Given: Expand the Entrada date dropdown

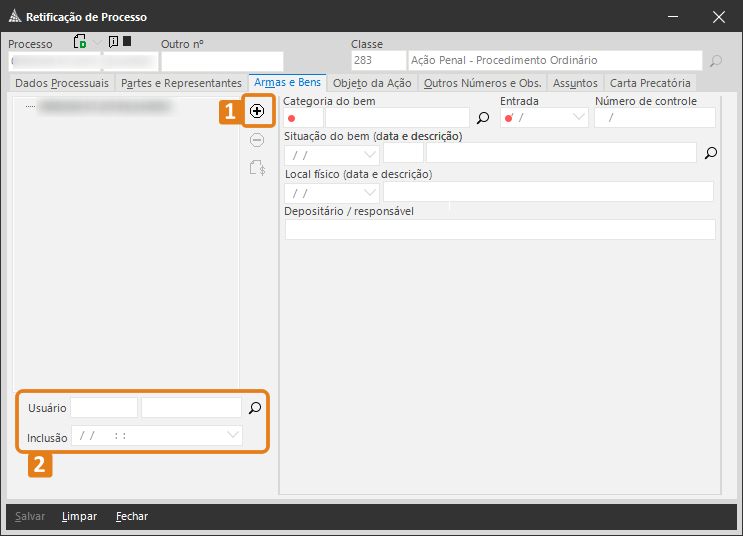Looking at the screenshot, I should click(x=578, y=118).
